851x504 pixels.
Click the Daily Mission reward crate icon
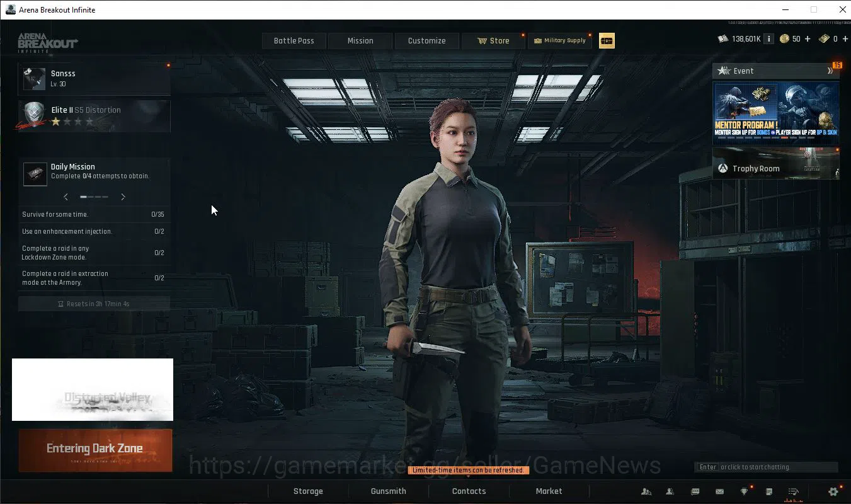click(x=35, y=174)
